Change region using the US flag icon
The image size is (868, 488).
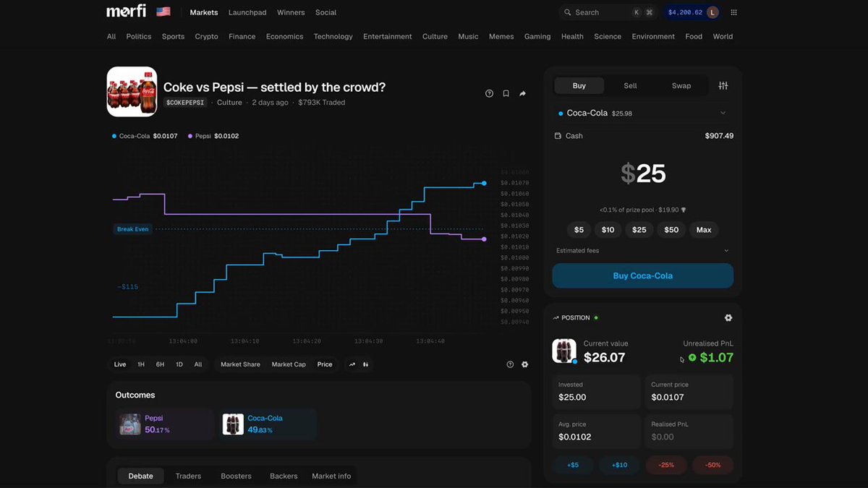click(x=163, y=12)
